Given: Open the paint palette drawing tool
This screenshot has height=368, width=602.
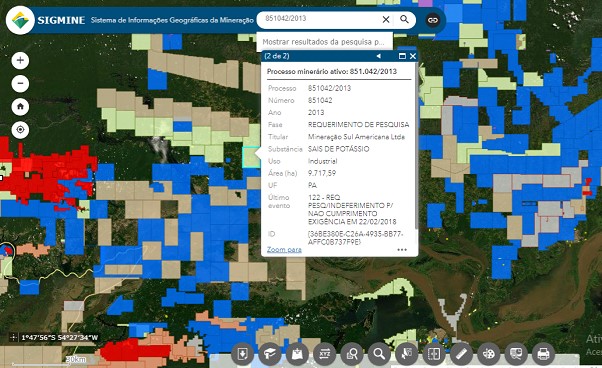Looking at the screenshot, I should click(488, 353).
